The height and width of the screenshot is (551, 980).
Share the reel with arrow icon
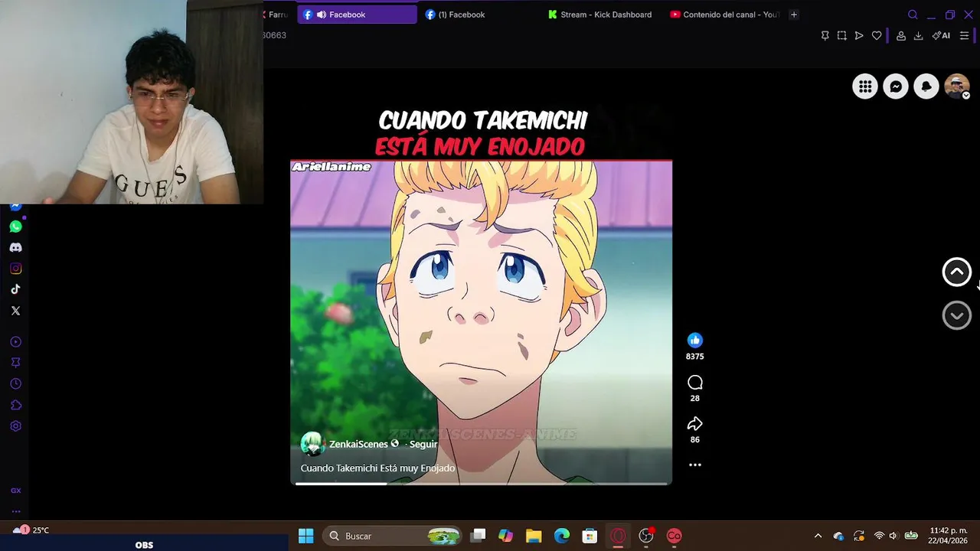pos(694,423)
